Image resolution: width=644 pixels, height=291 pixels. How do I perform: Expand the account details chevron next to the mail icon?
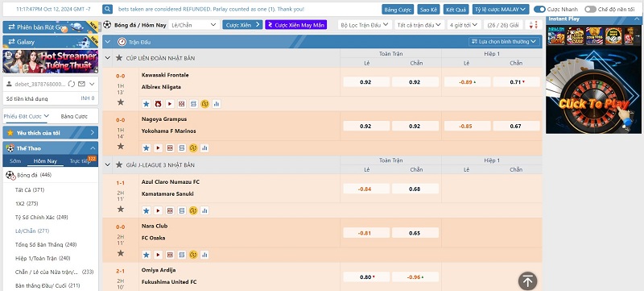click(92, 84)
